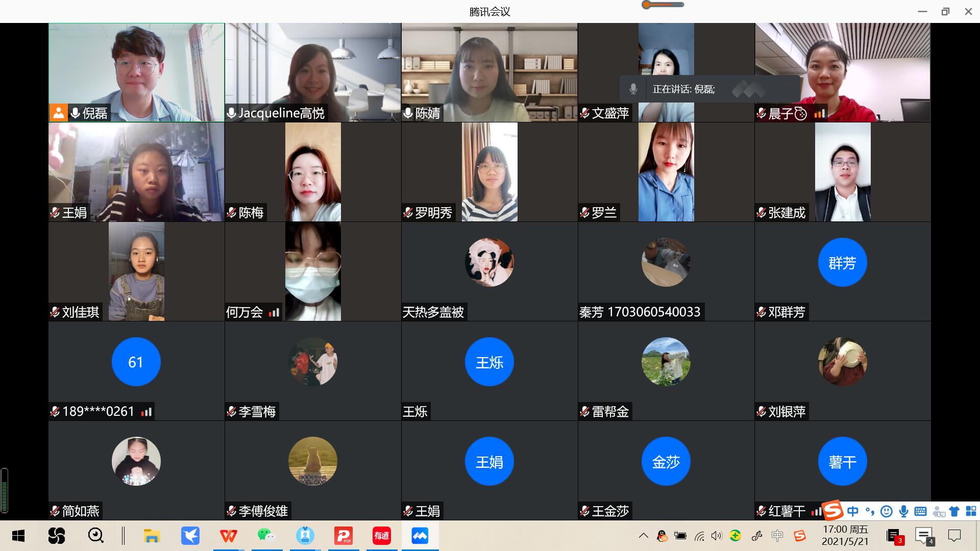Expand hidden system tray icons chevron
Viewport: 980px width, 551px height.
coord(644,536)
